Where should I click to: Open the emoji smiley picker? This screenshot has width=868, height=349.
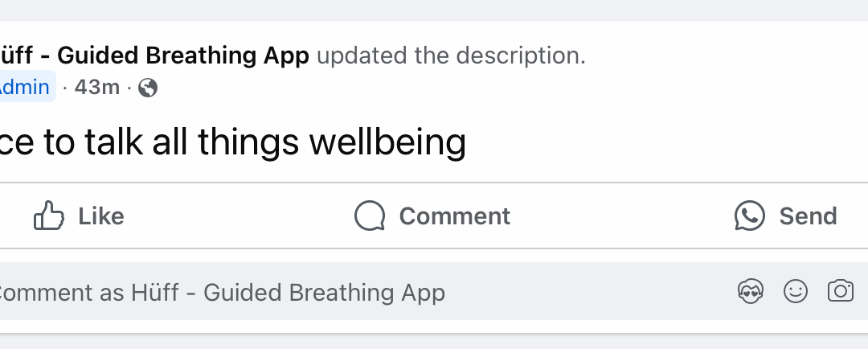(796, 291)
